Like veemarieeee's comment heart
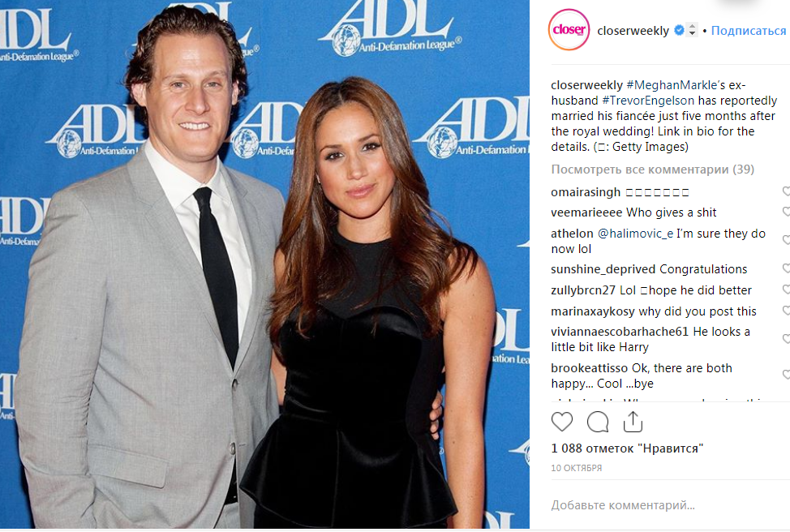 pyautogui.click(x=786, y=212)
